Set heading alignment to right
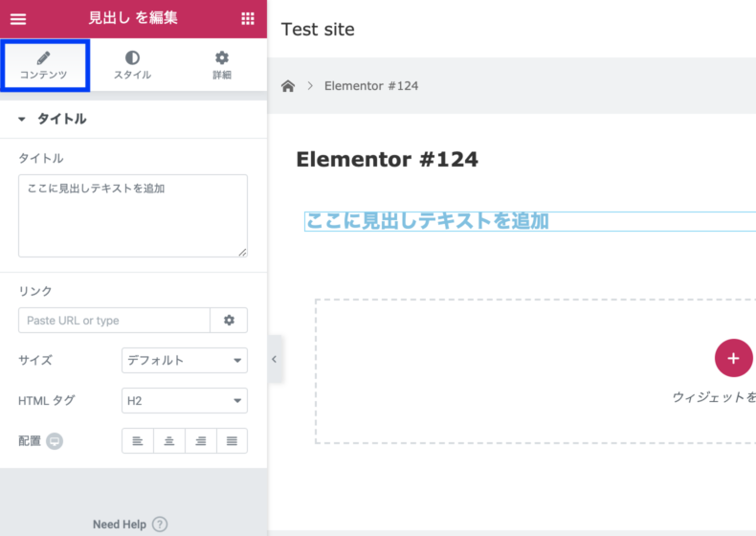Screen dimensions: 756x536 [201, 441]
